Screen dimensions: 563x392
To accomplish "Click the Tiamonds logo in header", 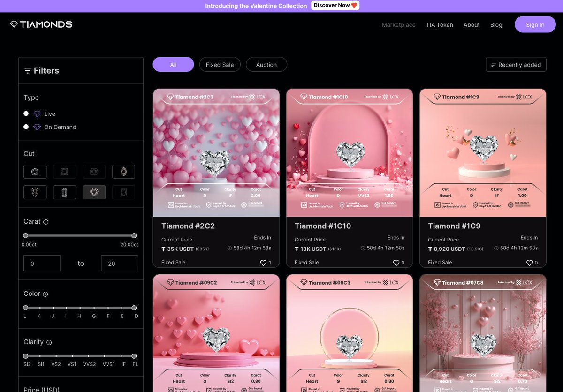I will pyautogui.click(x=41, y=24).
